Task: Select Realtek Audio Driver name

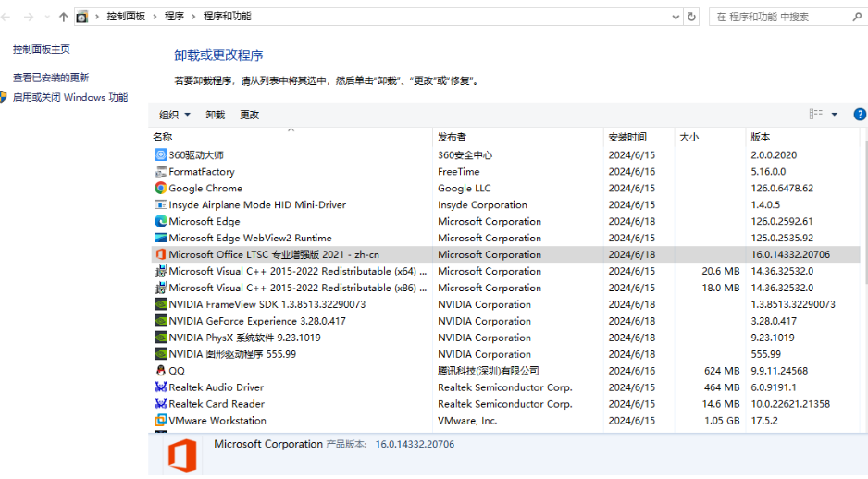Action: (x=216, y=387)
